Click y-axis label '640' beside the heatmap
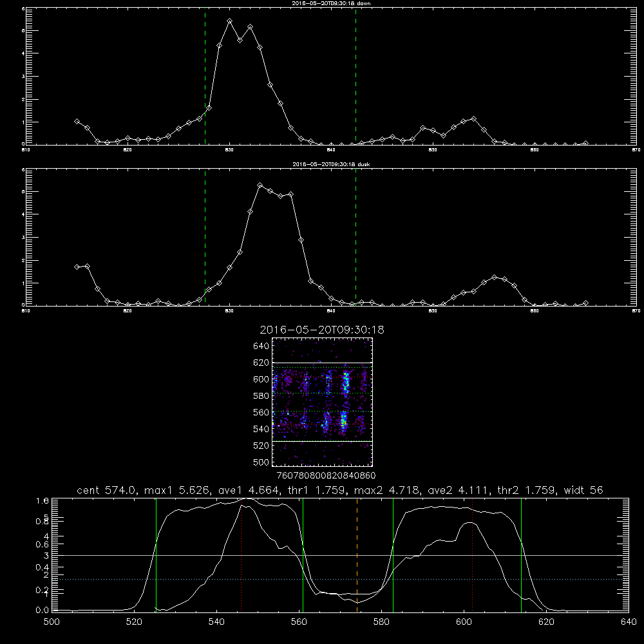This screenshot has width=644, height=644. 261,346
